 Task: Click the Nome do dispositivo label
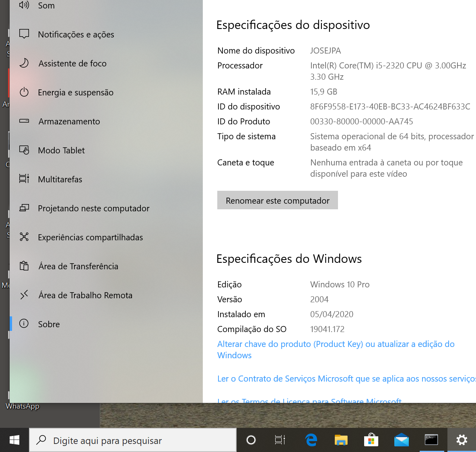256,50
